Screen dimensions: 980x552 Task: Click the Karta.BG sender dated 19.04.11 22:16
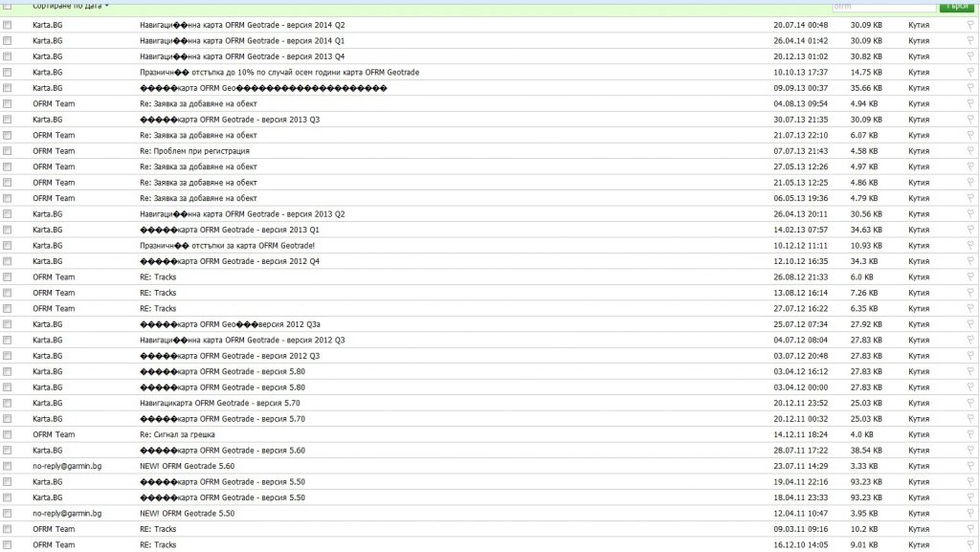[48, 482]
